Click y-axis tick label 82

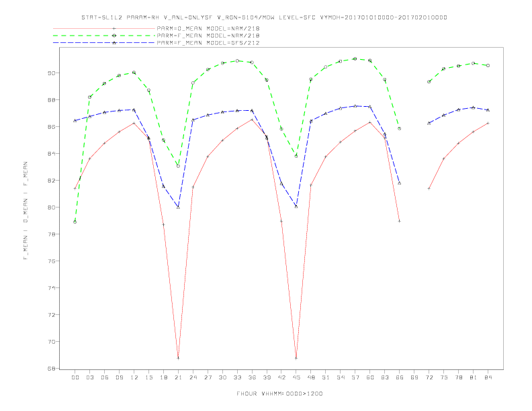pyautogui.click(x=51, y=181)
